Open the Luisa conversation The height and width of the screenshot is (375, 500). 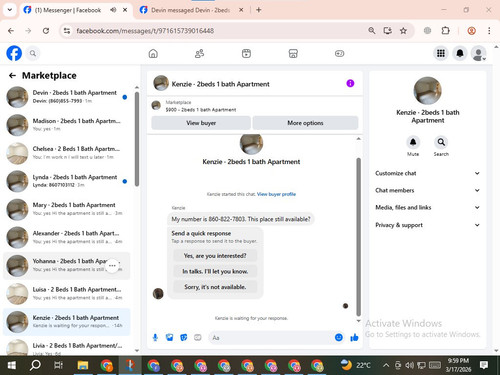coord(67,294)
